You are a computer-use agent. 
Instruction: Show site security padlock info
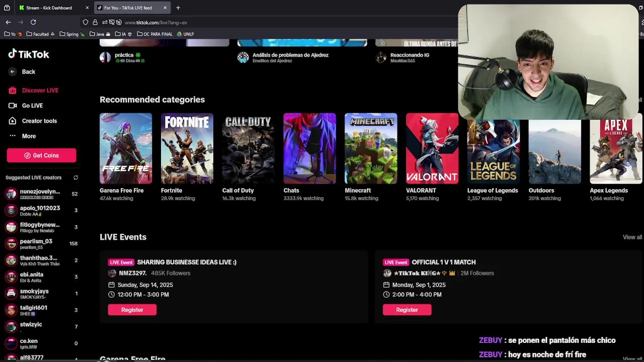[95, 22]
